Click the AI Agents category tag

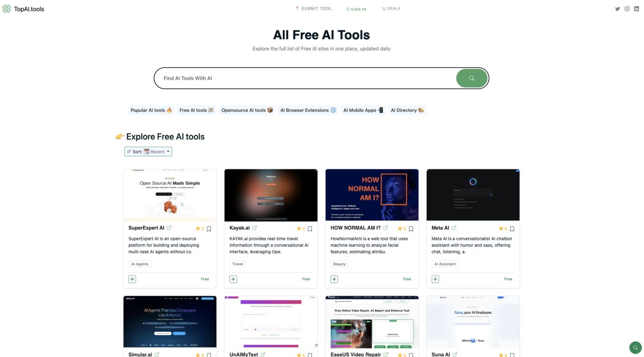[140, 264]
